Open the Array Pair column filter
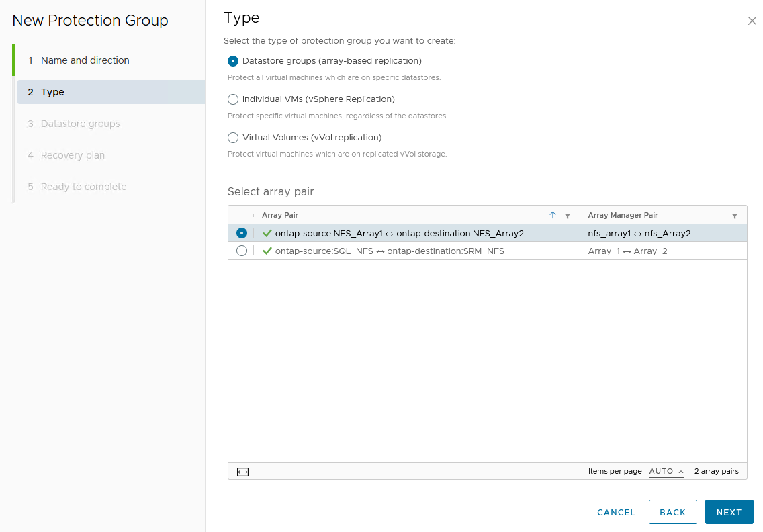The height and width of the screenshot is (532, 763). (x=568, y=216)
